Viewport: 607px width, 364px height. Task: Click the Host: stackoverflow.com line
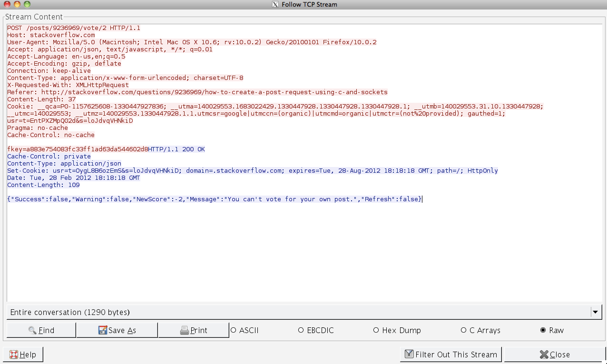51,35
